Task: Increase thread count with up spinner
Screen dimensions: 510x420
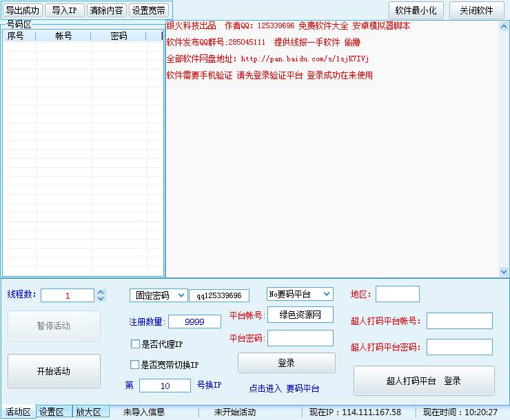Action: pyautogui.click(x=101, y=292)
